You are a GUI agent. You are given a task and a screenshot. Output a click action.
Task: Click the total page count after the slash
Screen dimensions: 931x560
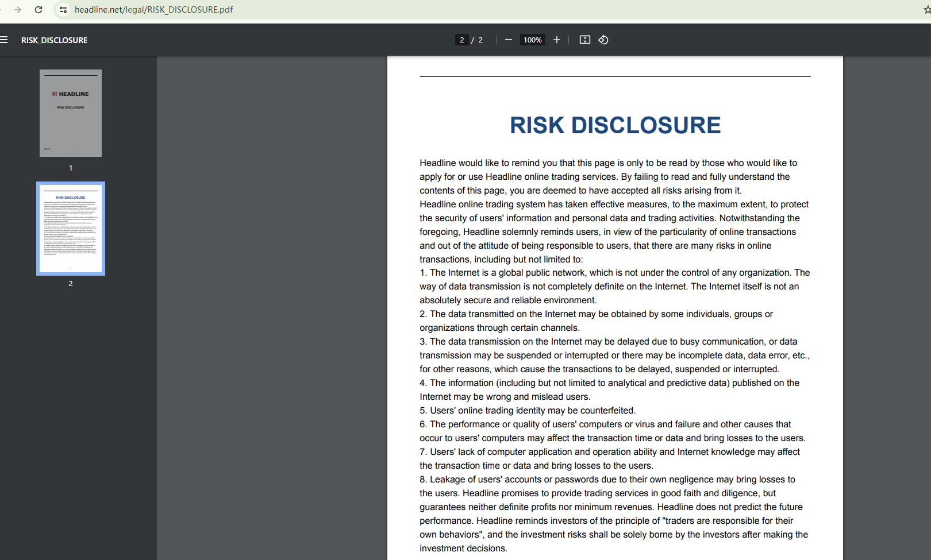[x=480, y=40]
